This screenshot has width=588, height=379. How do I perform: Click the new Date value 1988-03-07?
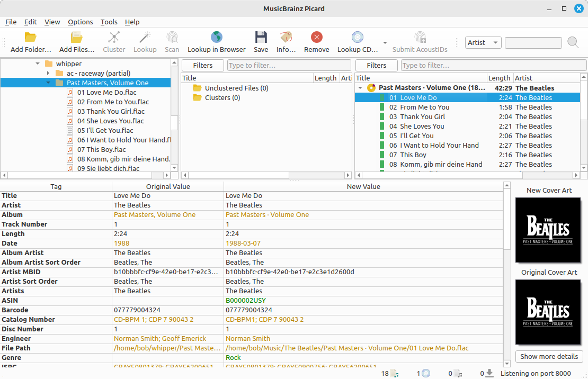point(243,243)
